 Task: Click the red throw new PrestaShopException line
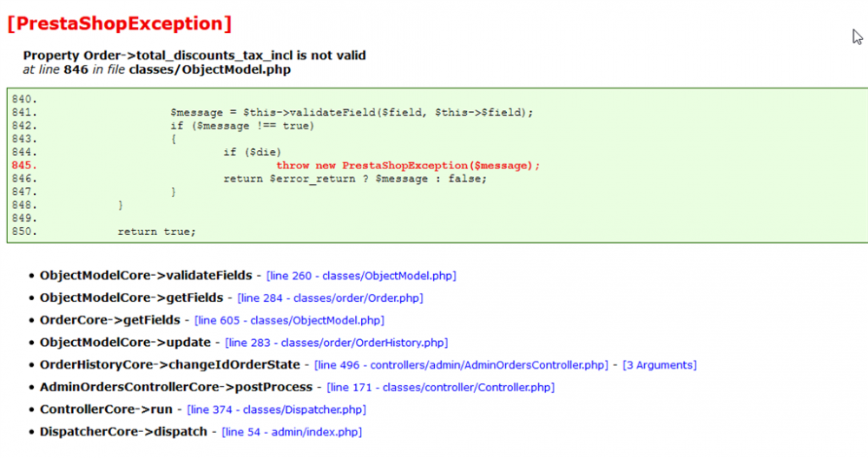(x=408, y=166)
